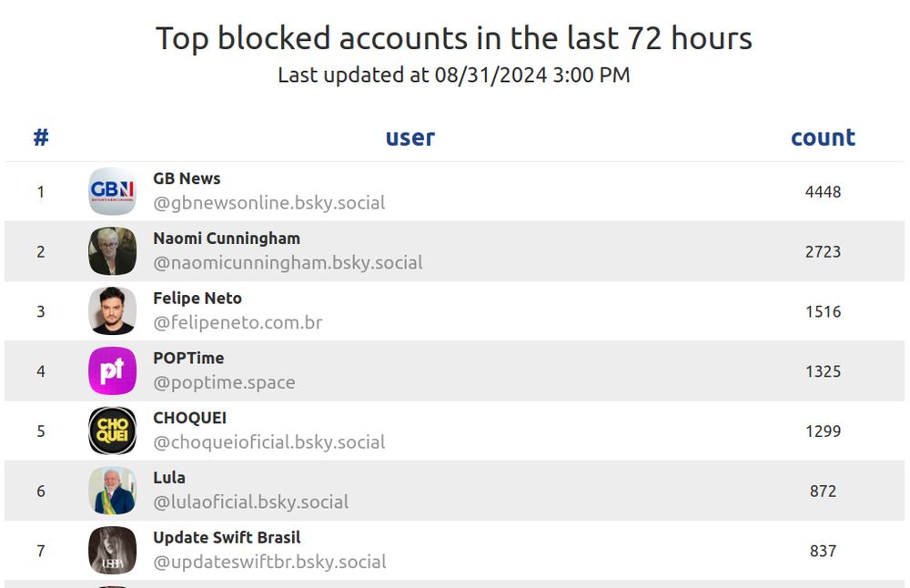Follow the @gbnewsonline.bsky.social handle link
Image resolution: width=910 pixels, height=588 pixels.
pos(268,203)
